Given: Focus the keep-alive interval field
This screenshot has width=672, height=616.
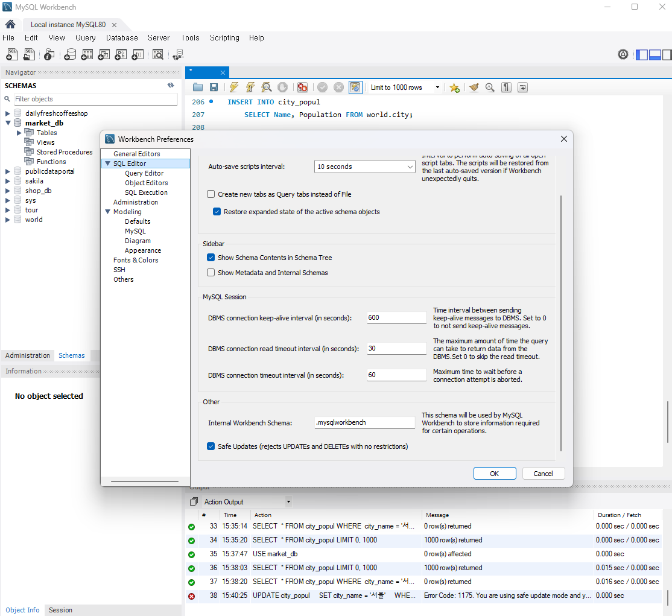Looking at the screenshot, I should click(x=397, y=317).
